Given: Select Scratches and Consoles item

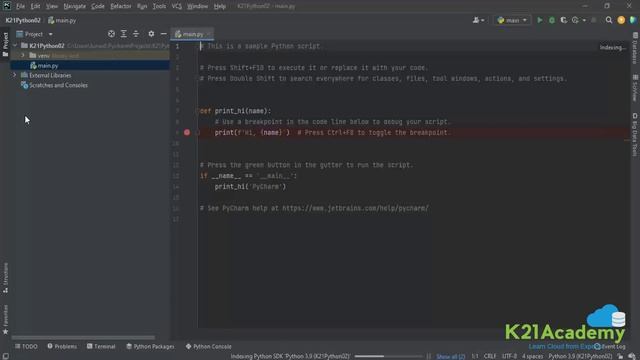Looking at the screenshot, I should point(54,85).
